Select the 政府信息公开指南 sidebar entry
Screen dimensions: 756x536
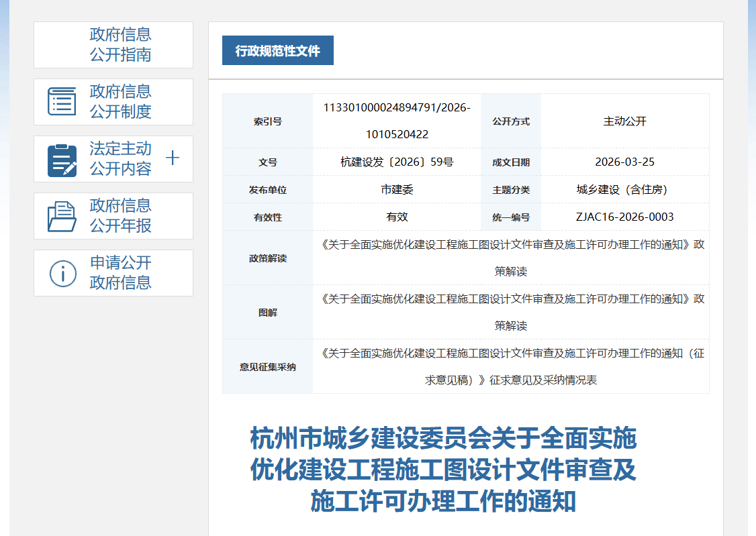(113, 44)
